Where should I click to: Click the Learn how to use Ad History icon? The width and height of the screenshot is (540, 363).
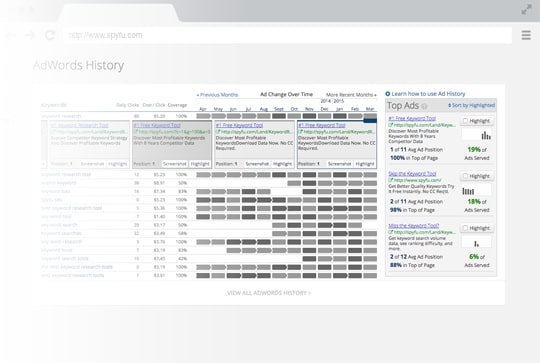tap(387, 94)
